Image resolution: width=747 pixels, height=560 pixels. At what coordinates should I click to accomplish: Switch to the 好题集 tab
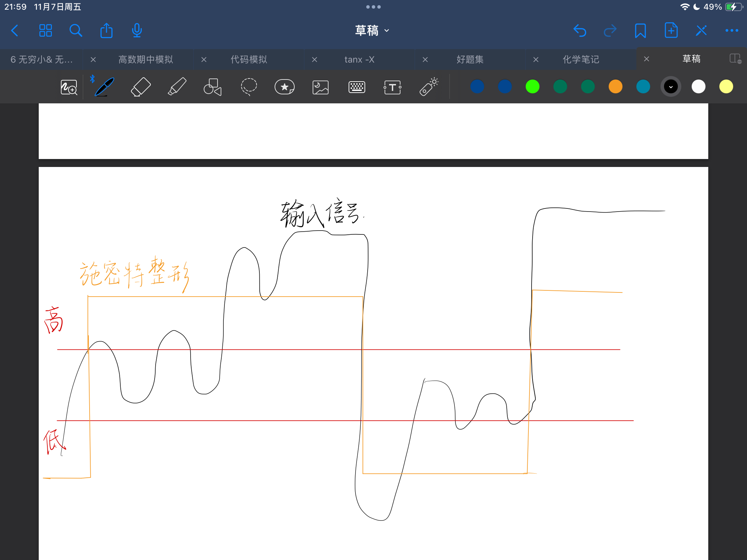469,59
